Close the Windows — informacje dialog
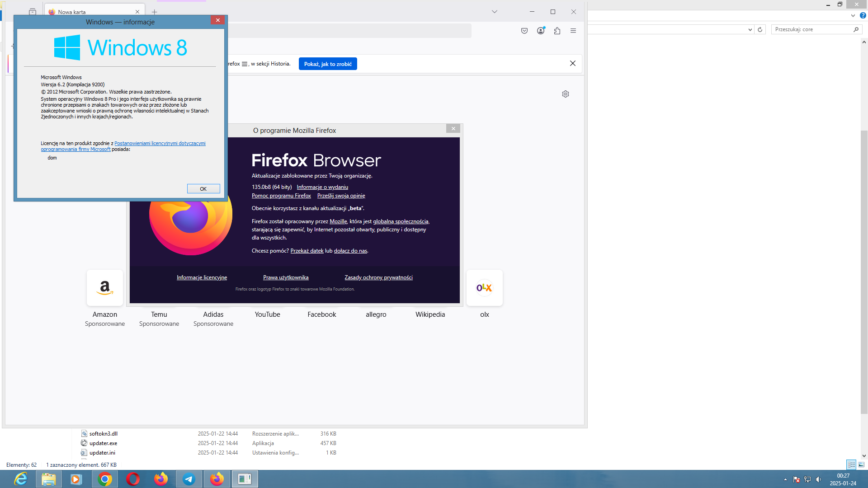This screenshot has width=868, height=488. [217, 20]
